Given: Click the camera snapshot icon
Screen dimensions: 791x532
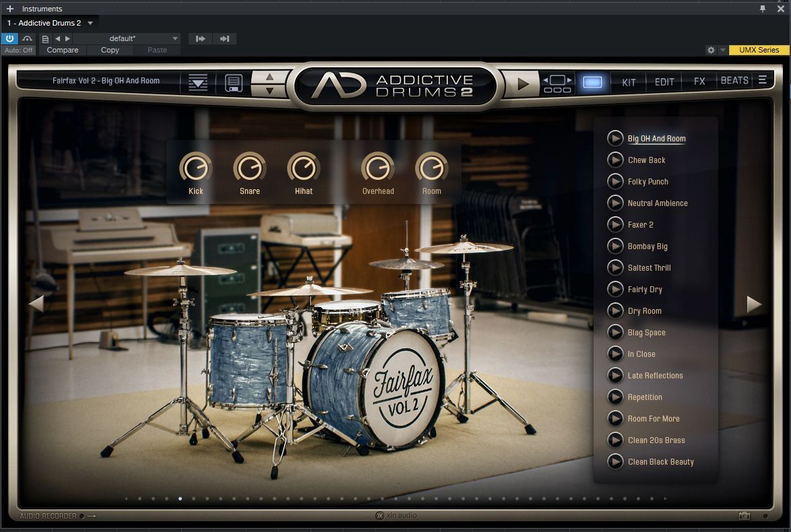Looking at the screenshot, I should tap(744, 515).
